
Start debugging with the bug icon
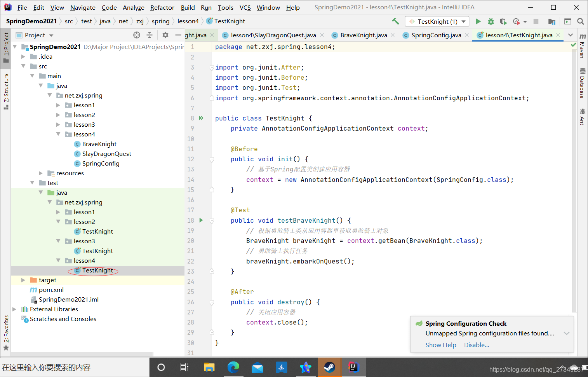pyautogui.click(x=491, y=21)
